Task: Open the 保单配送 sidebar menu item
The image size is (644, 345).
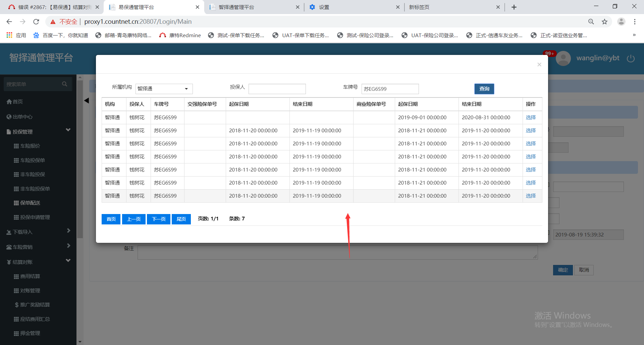Action: pyautogui.click(x=30, y=203)
